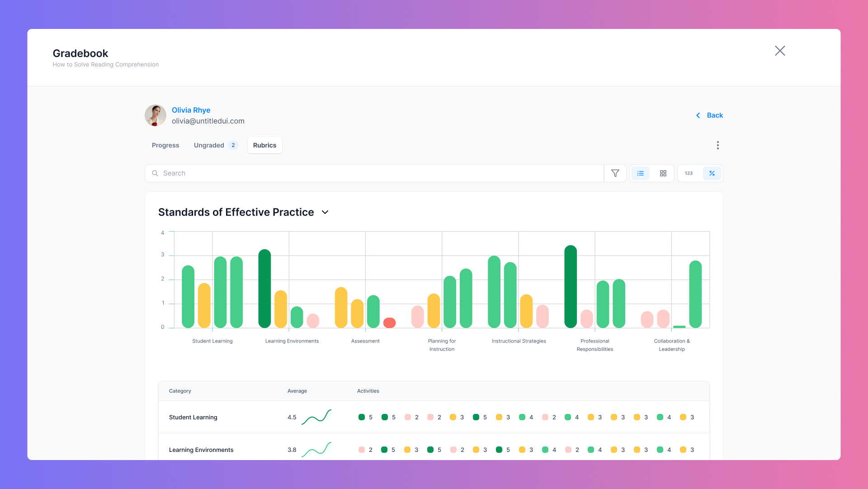Select yellow bar in Instructional Strategies group
This screenshot has height=489, width=868.
click(x=526, y=311)
